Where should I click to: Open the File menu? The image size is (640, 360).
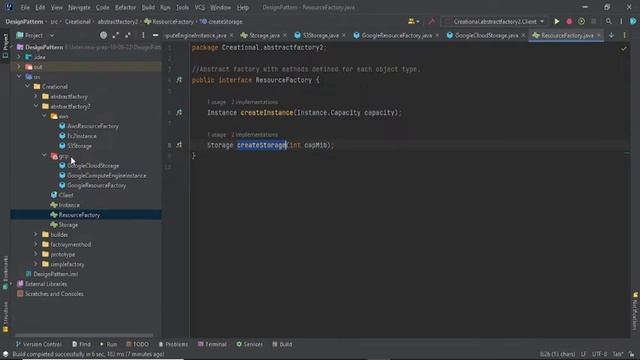tap(25, 7)
